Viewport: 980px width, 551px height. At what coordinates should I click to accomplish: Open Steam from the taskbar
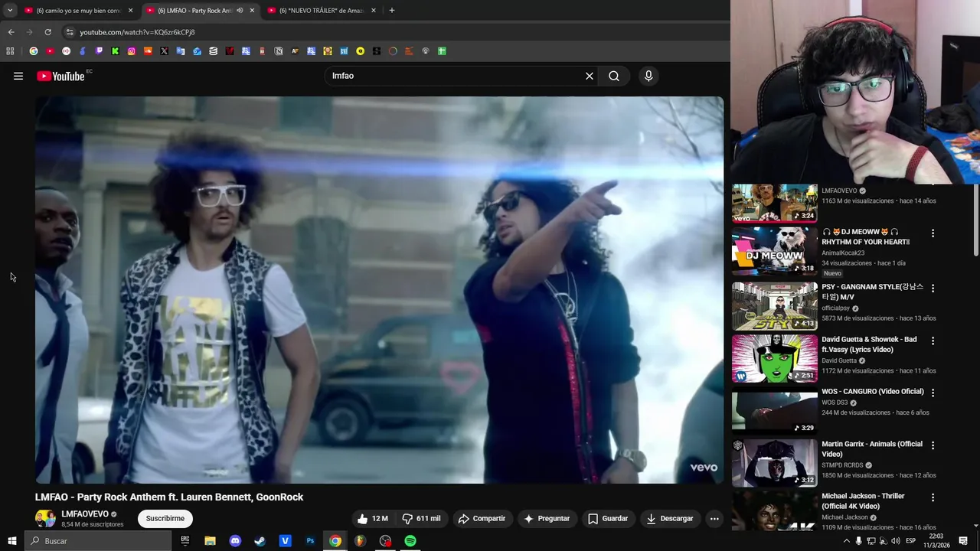260,541
